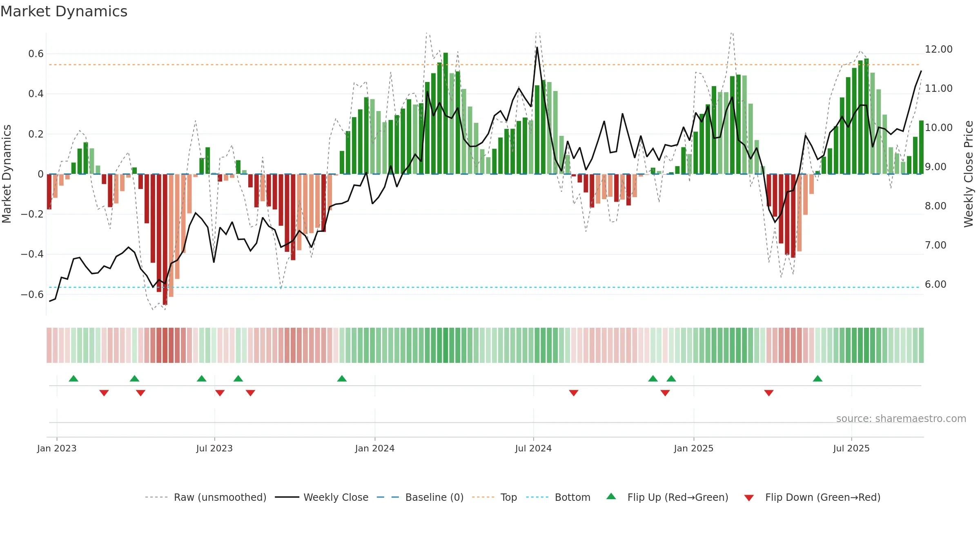Toggle Flip Down (Green→Red) legend entry

pyautogui.click(x=812, y=497)
